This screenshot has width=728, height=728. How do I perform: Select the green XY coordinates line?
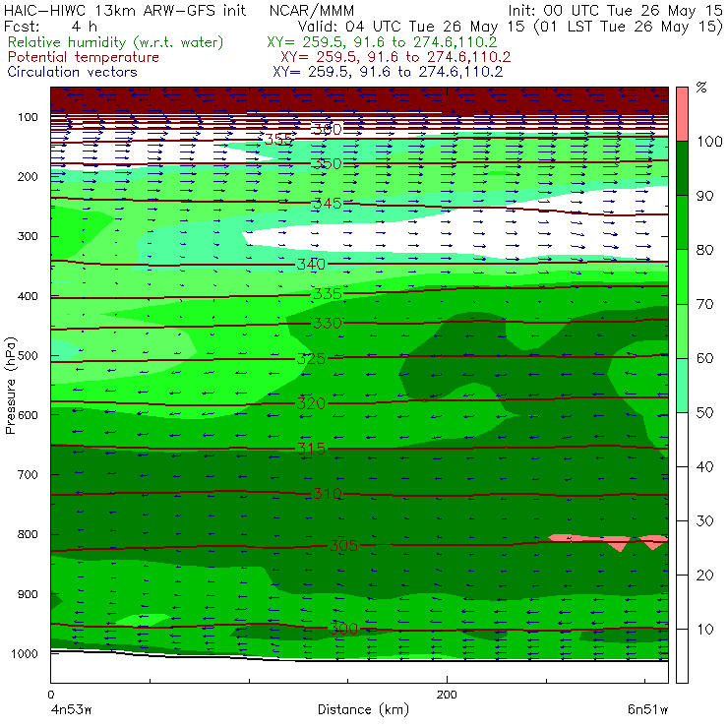[382, 42]
